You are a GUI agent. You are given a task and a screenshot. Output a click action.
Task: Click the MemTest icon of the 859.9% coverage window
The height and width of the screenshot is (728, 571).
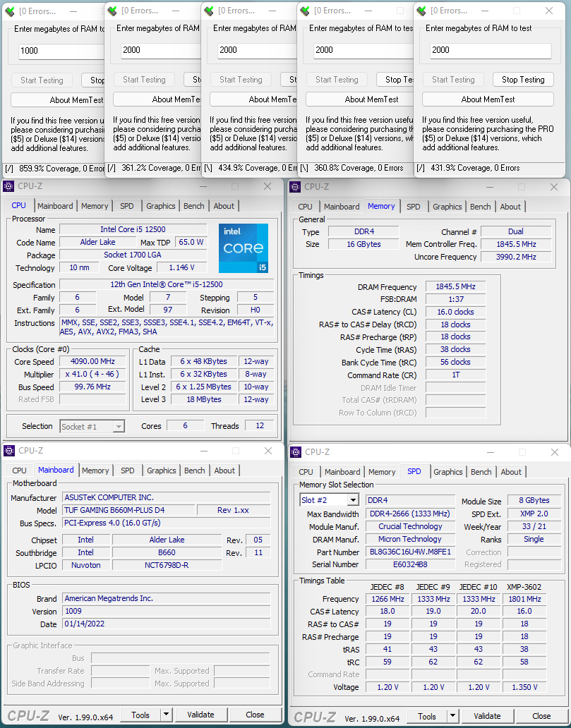coord(9,11)
